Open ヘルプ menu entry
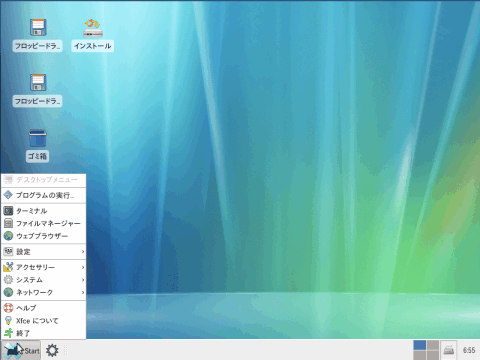The height and width of the screenshot is (360, 480). click(x=44, y=308)
